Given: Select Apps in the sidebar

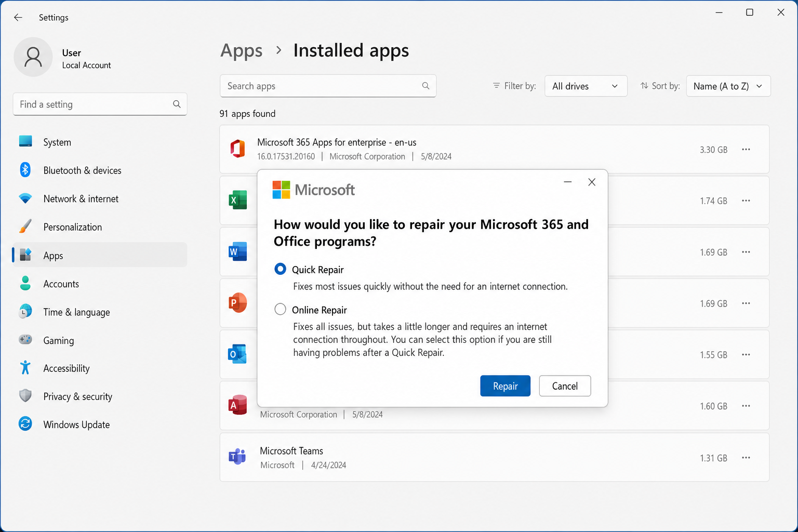Looking at the screenshot, I should click(x=100, y=255).
